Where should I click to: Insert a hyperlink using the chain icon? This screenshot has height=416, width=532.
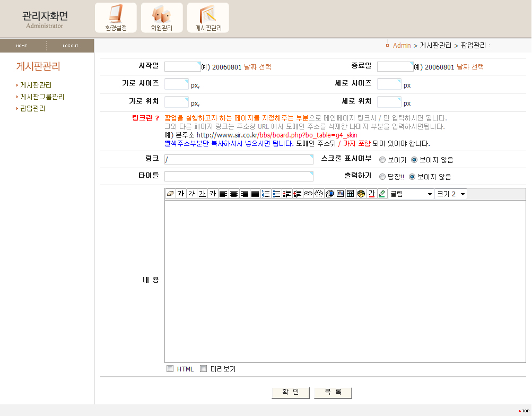[308, 194]
